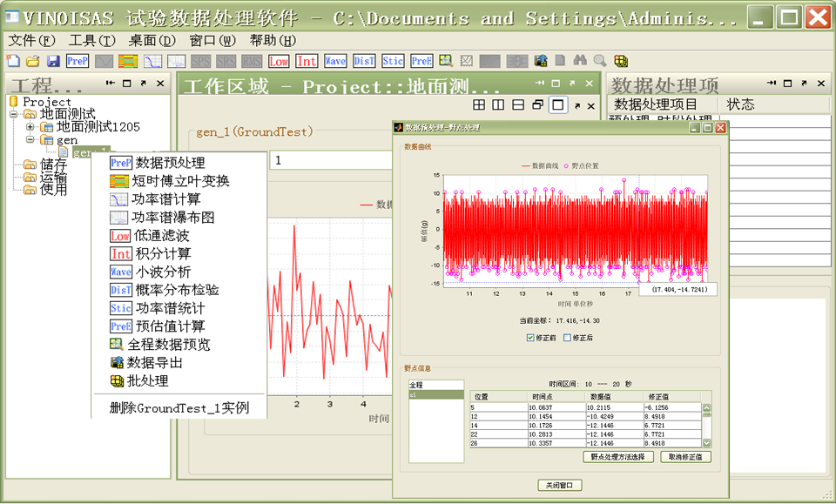Click the New file toolbar icon
The width and height of the screenshot is (836, 504).
pyautogui.click(x=13, y=61)
